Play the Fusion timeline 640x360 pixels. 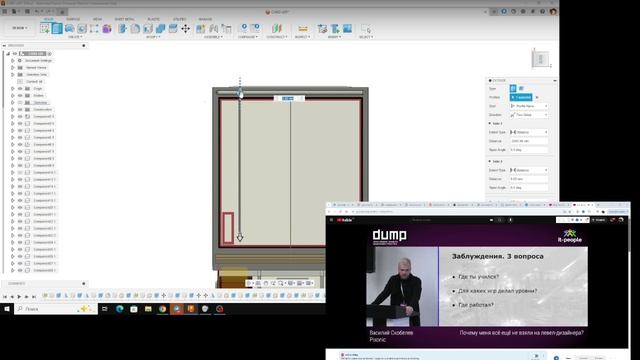click(x=19, y=297)
